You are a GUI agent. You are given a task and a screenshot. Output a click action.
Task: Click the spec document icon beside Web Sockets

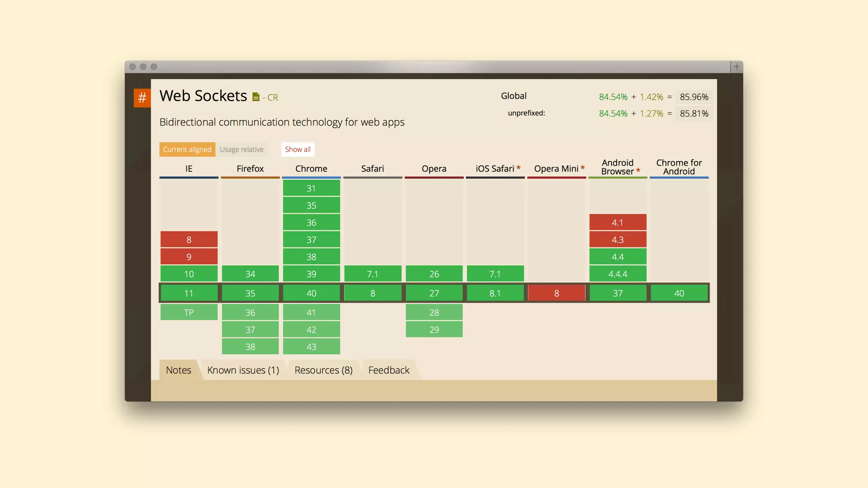[256, 97]
